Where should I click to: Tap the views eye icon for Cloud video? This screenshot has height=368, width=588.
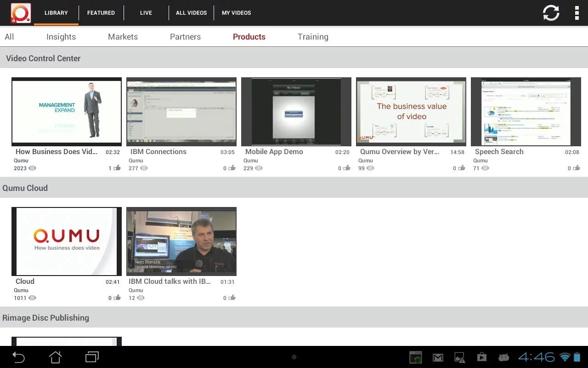click(32, 298)
